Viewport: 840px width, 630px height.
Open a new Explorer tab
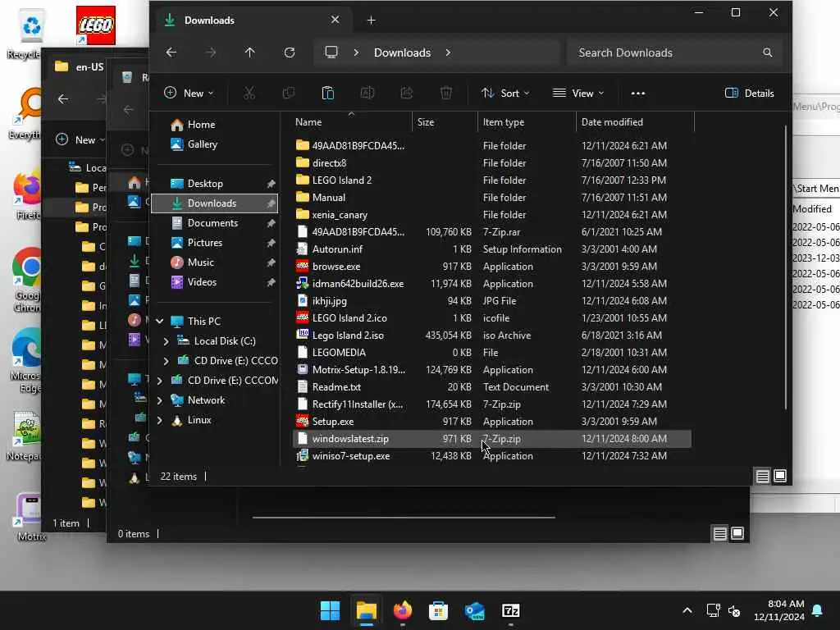click(x=371, y=21)
